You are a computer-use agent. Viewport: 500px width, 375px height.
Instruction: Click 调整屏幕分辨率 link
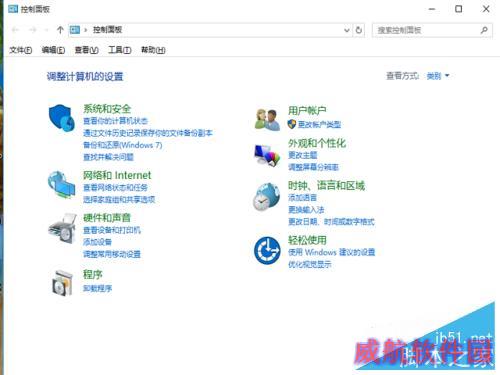click(313, 167)
